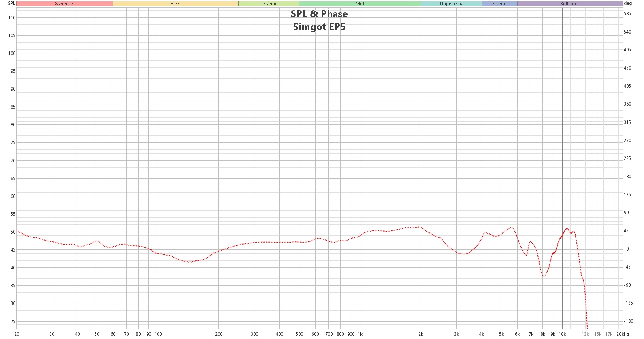This screenshot has height=339, width=644.
Task: Click the 'Simgot EP5' subtitle text
Action: coord(319,27)
